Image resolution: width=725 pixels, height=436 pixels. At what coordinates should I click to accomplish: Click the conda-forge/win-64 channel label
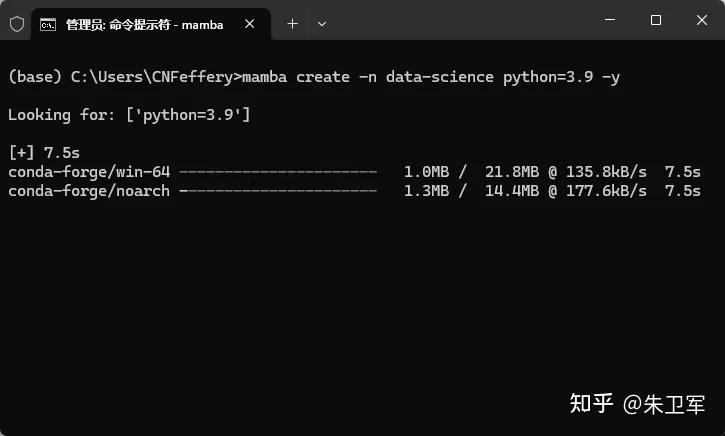(x=89, y=172)
